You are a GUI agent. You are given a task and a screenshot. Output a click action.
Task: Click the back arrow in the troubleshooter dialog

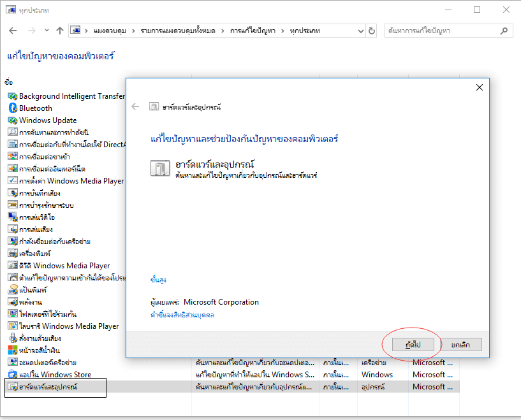click(x=135, y=106)
